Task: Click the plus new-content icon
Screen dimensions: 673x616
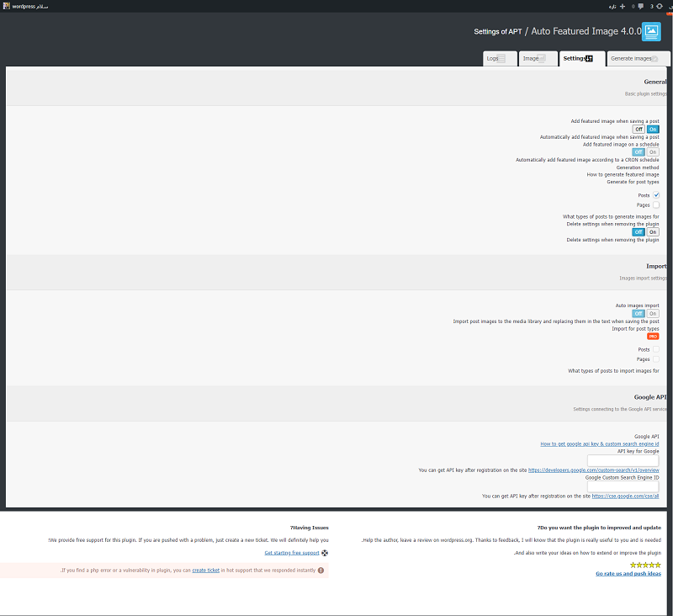Action: pyautogui.click(x=623, y=6)
